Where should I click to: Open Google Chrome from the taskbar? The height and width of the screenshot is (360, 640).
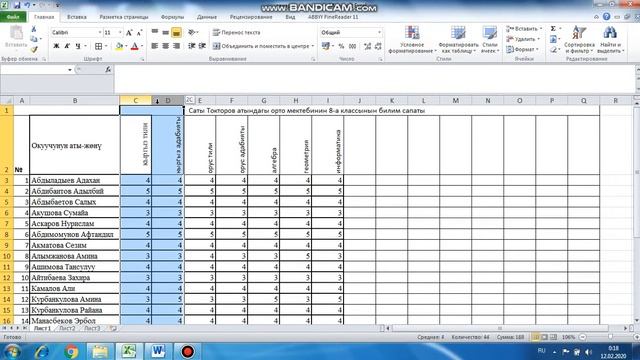click(x=71, y=351)
